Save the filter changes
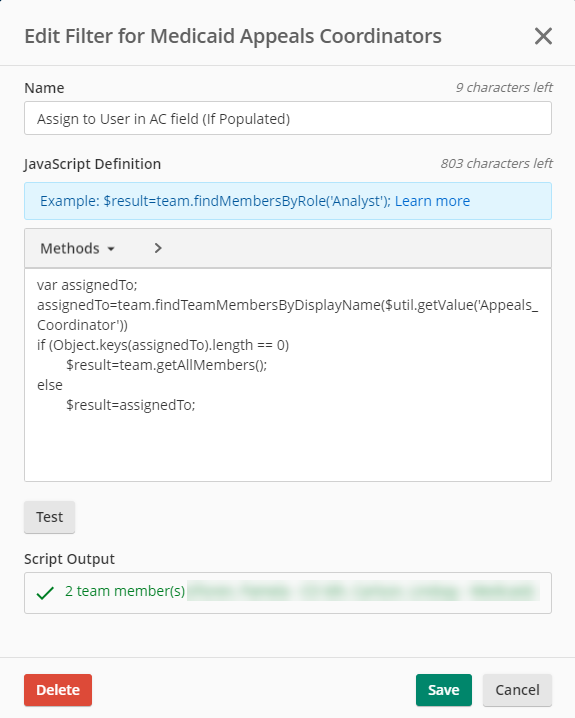Screen dimensions: 575x718 [x=444, y=690]
